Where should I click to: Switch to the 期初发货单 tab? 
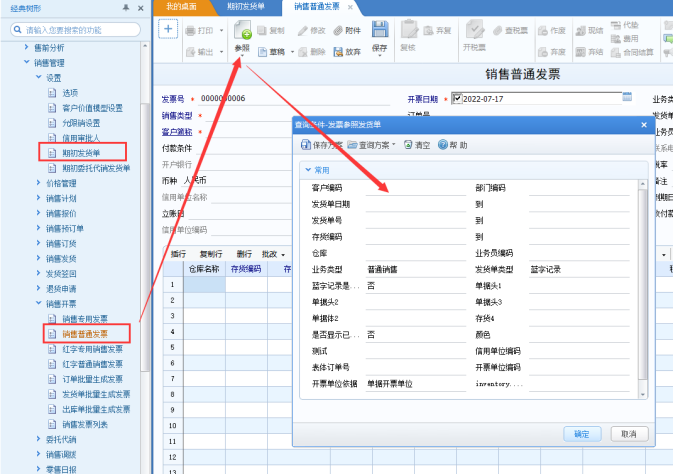(246, 6)
